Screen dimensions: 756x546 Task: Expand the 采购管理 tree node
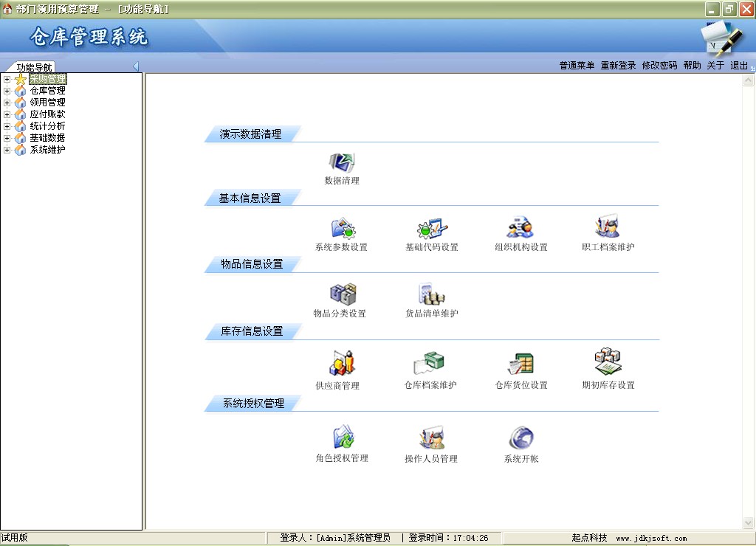point(7,79)
